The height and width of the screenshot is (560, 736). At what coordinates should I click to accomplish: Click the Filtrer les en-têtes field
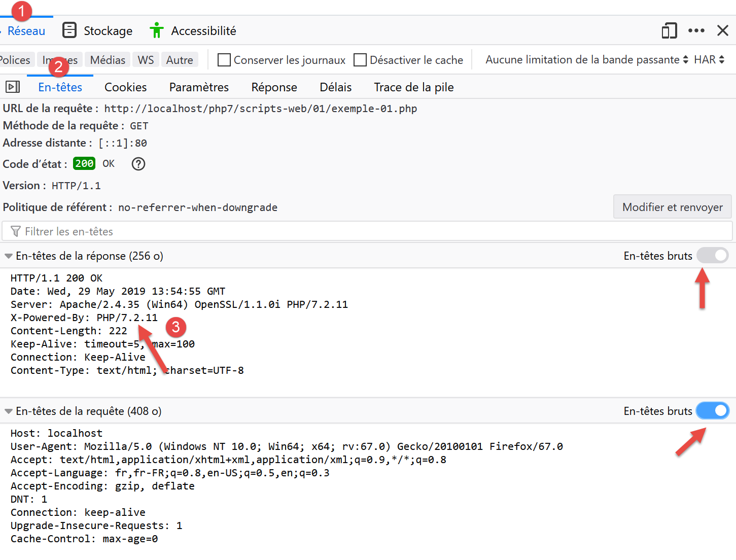(x=355, y=231)
